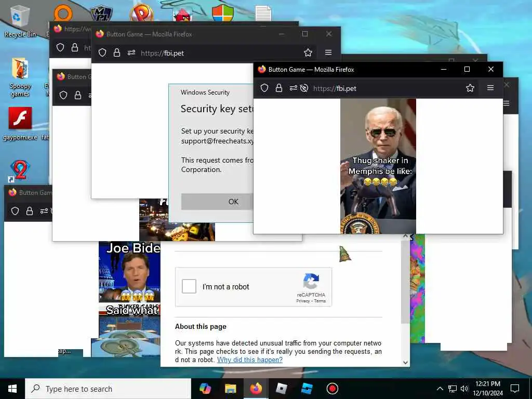The width and height of the screenshot is (532, 399).
Task: Click the hamburger menu of the Firefox window behind the front window
Action: point(506,103)
